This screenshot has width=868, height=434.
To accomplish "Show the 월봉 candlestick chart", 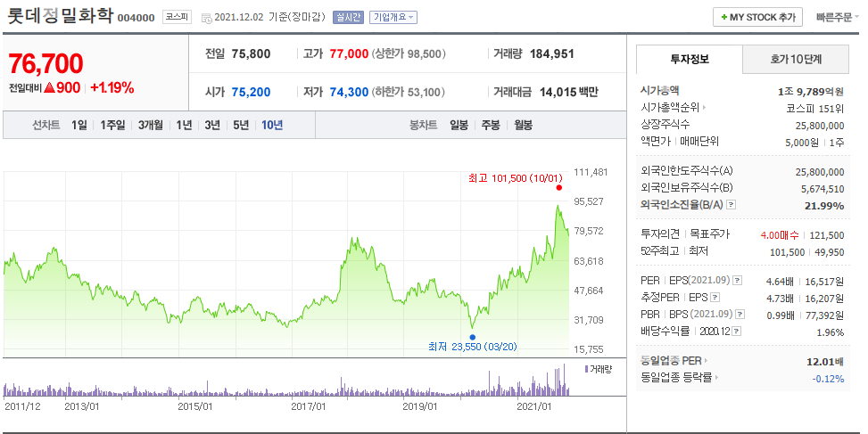I will coord(523,125).
